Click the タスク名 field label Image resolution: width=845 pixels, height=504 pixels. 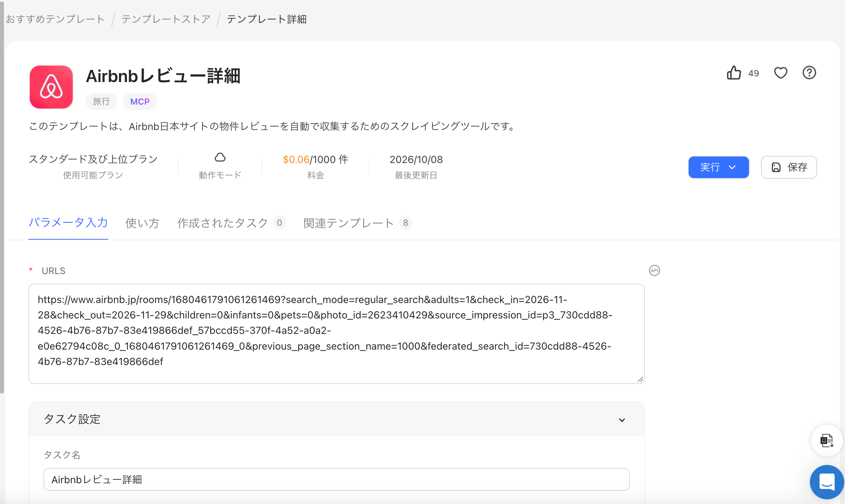pyautogui.click(x=62, y=455)
